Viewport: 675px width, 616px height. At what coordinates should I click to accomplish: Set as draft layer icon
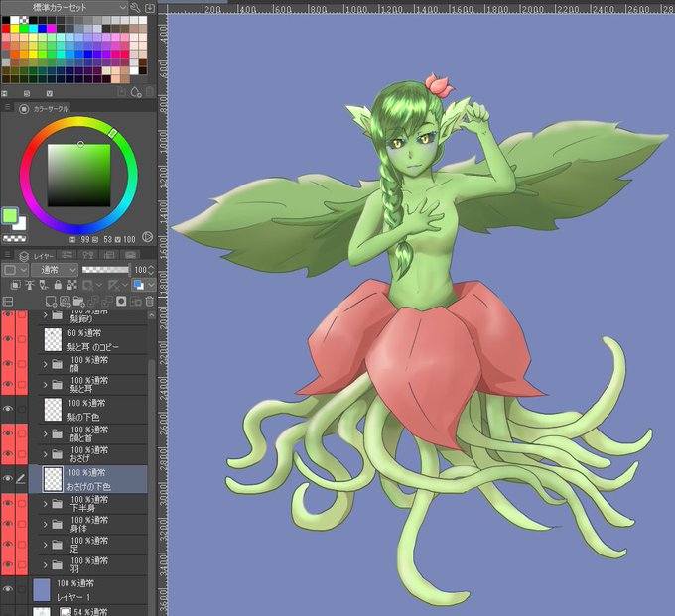click(44, 285)
